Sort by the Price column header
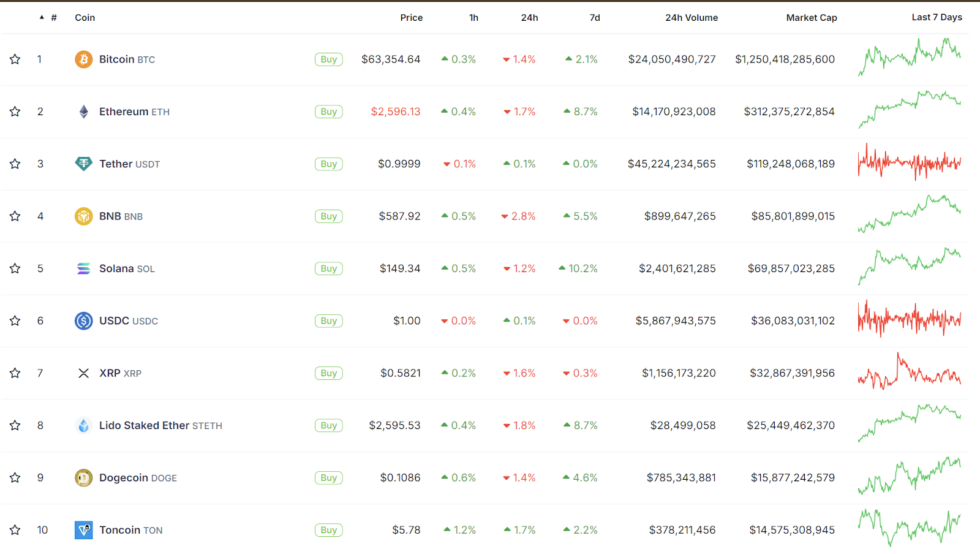The height and width of the screenshot is (554, 980). pyautogui.click(x=412, y=18)
